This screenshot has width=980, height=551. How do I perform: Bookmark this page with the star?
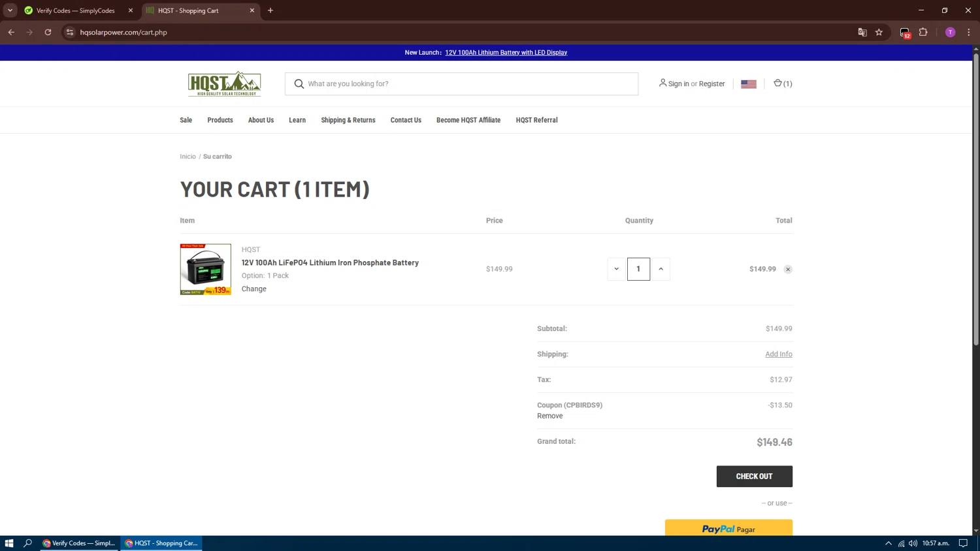pyautogui.click(x=879, y=32)
